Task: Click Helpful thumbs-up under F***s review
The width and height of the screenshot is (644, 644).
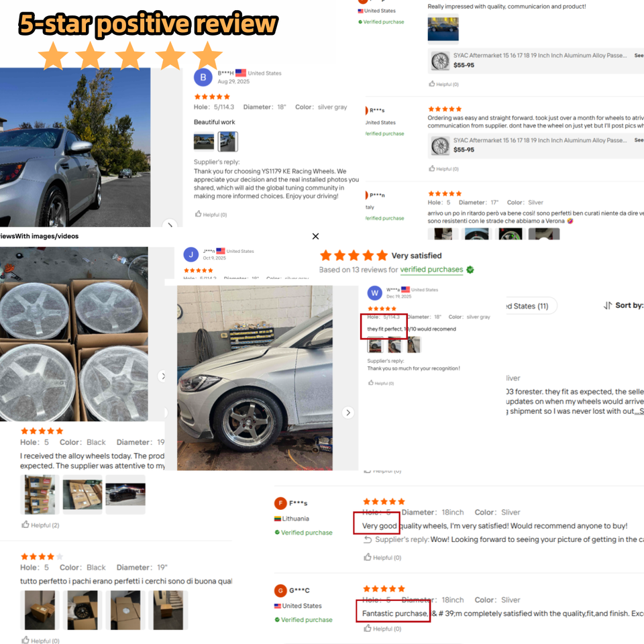Action: coord(367,557)
